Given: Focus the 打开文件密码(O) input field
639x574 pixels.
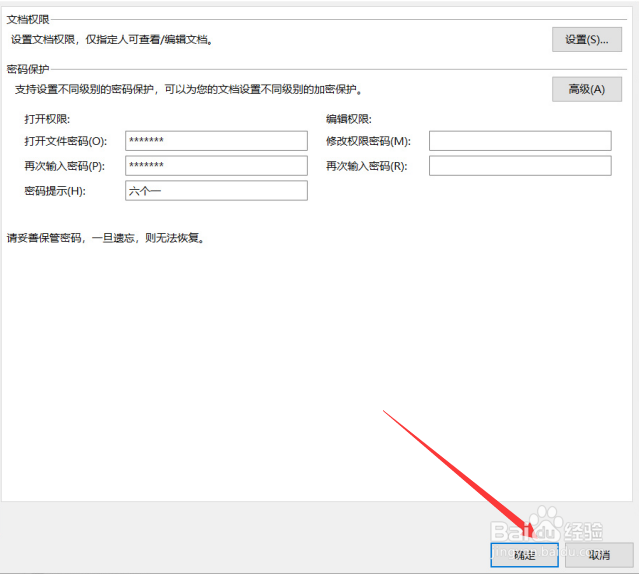Looking at the screenshot, I should coord(216,141).
